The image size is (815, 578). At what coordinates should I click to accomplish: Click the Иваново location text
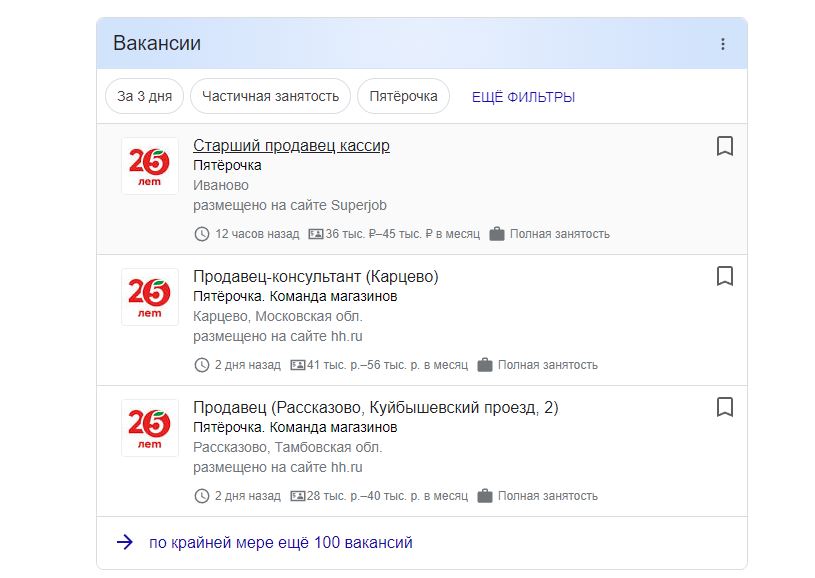tap(221, 186)
